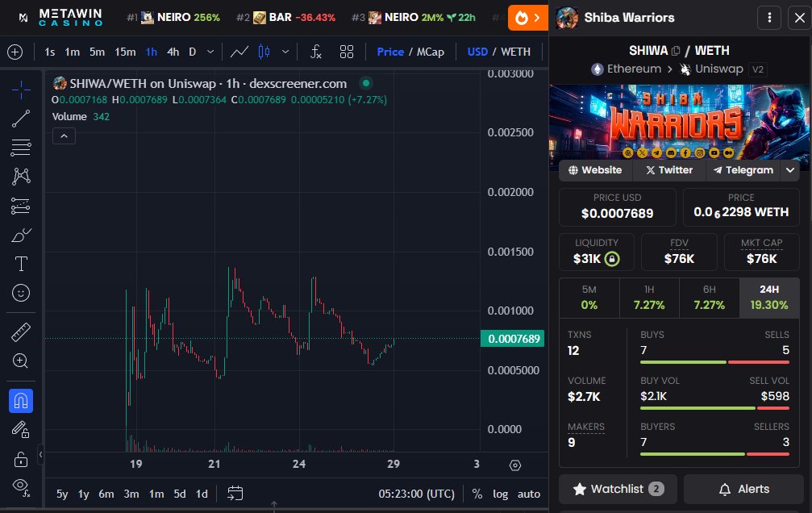This screenshot has width=812, height=513.
Task: Open the emoji icons tool
Action: 21,294
